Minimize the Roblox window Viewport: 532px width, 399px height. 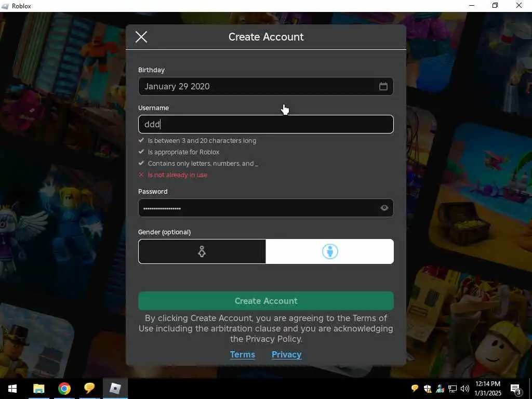point(472,6)
